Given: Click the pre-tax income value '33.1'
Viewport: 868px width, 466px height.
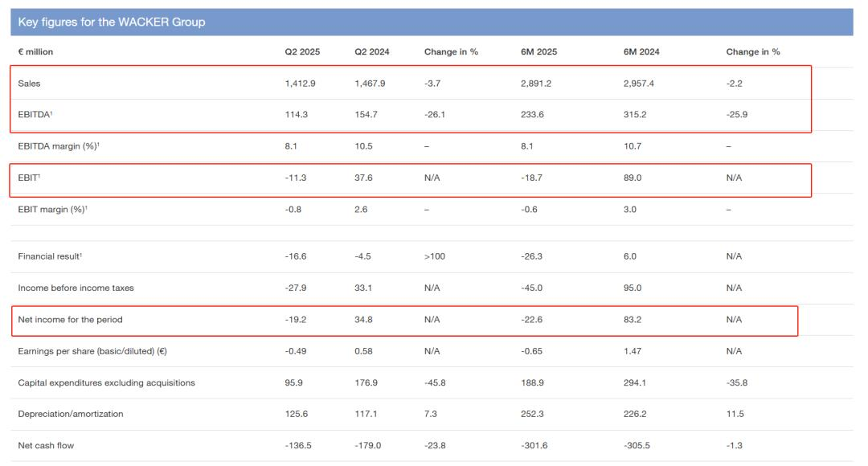Looking at the screenshot, I should (363, 288).
